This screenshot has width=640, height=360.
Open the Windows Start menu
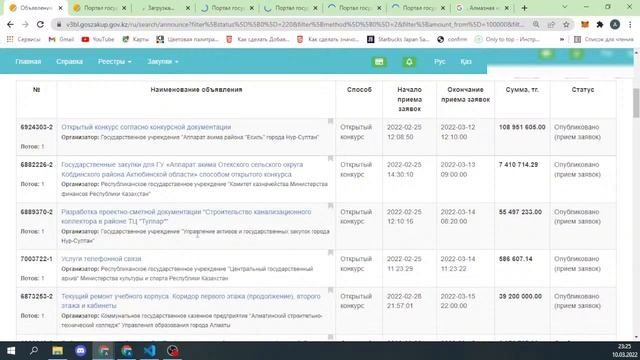[11, 351]
